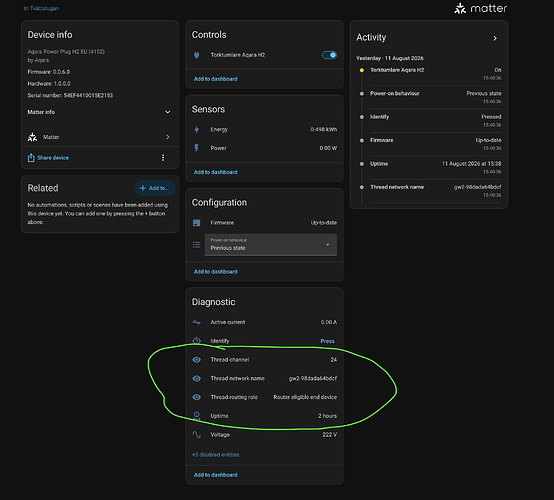Open the Thread channel 24 row

[x=264, y=360]
